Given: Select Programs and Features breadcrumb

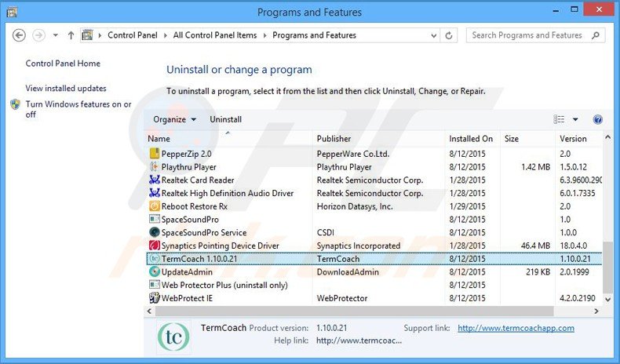Looking at the screenshot, I should coord(315,35).
